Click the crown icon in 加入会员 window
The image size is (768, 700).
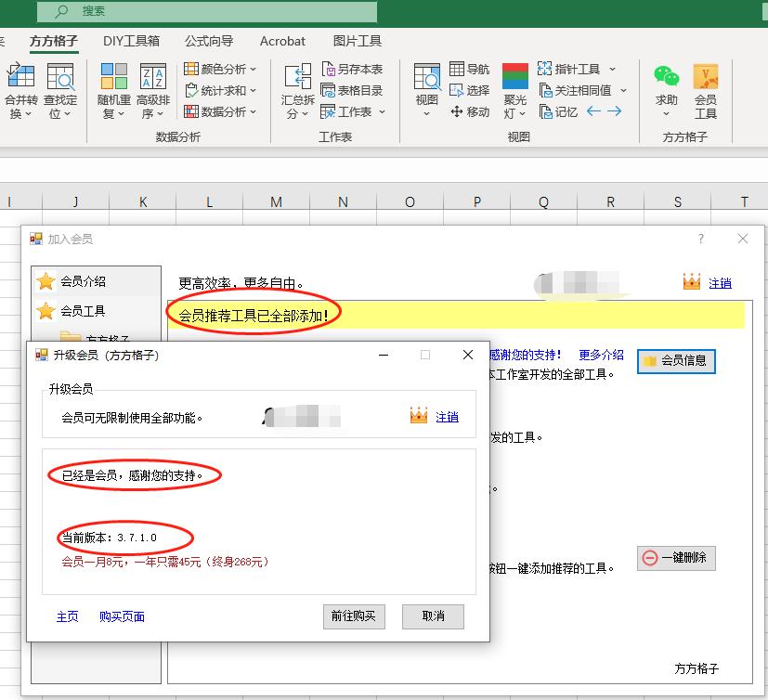[x=692, y=281]
